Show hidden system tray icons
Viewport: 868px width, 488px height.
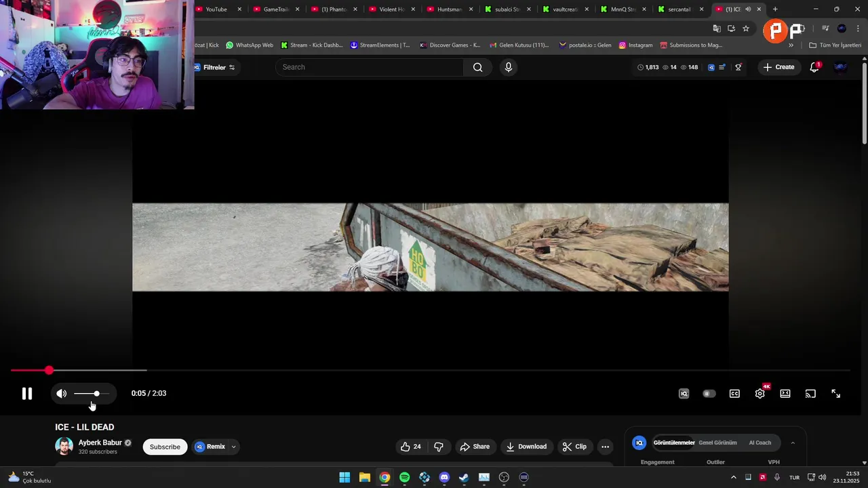coord(733,477)
